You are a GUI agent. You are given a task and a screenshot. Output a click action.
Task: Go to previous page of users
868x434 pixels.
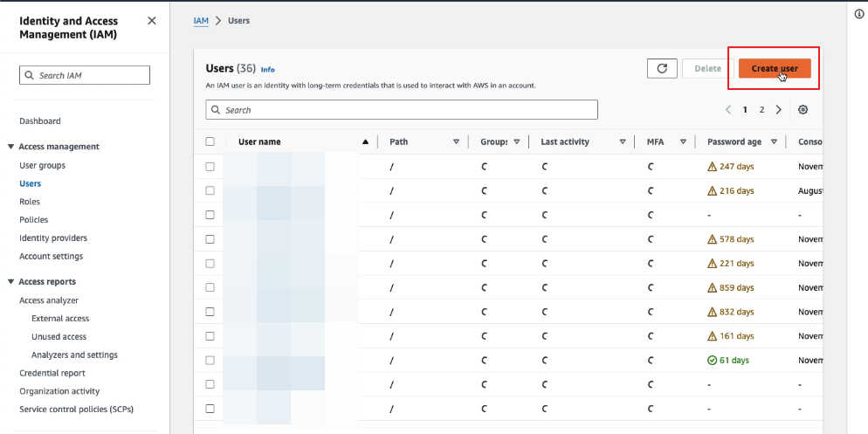728,110
